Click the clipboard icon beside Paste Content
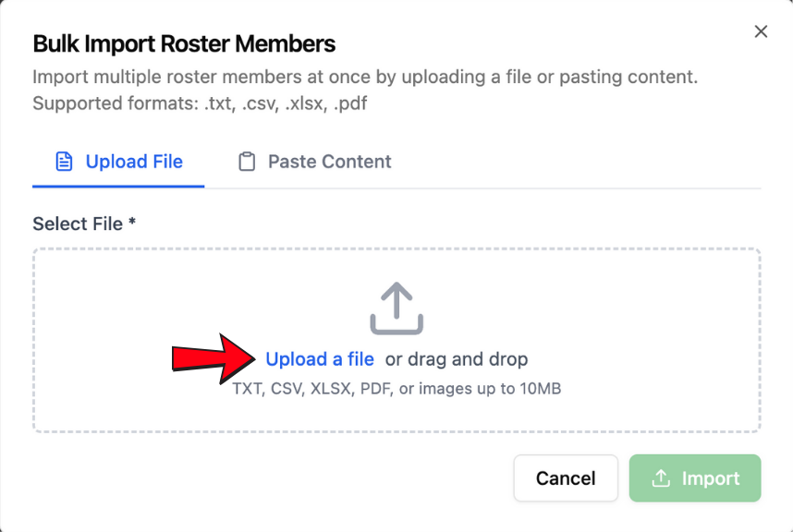The image size is (793, 532). (x=248, y=161)
